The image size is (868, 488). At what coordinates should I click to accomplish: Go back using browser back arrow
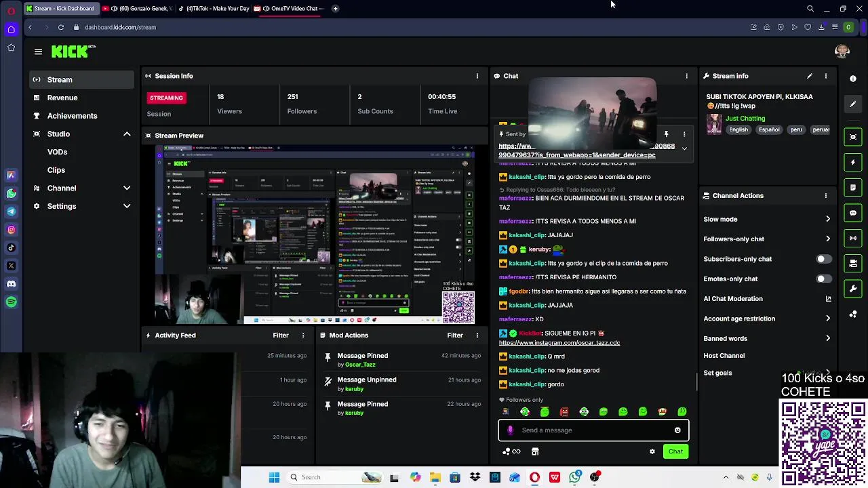pyautogui.click(x=30, y=27)
